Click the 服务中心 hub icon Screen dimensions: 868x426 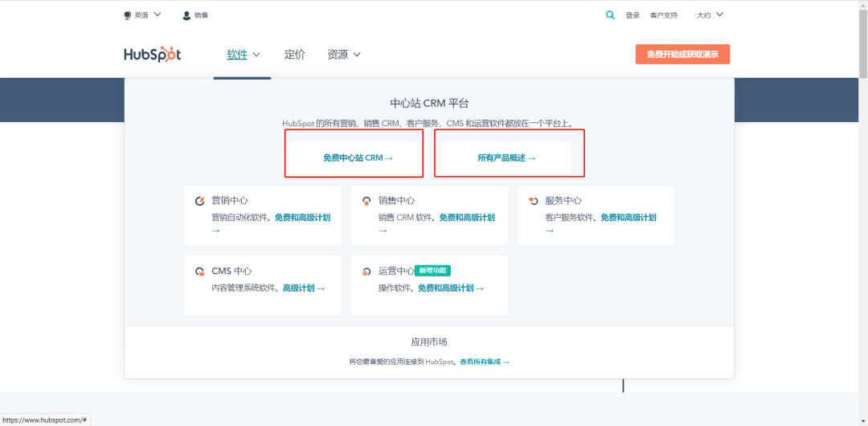click(533, 200)
